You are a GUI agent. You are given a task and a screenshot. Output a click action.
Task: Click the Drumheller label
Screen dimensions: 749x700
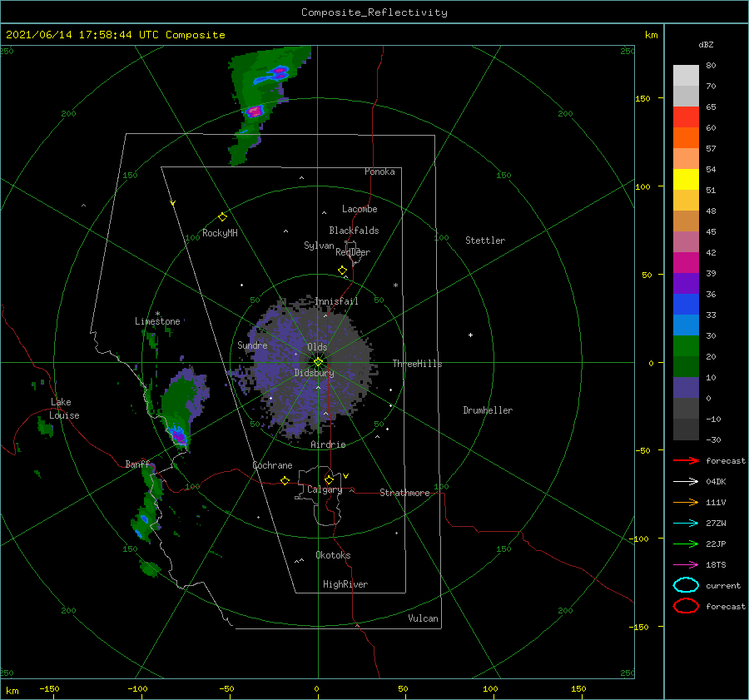488,410
